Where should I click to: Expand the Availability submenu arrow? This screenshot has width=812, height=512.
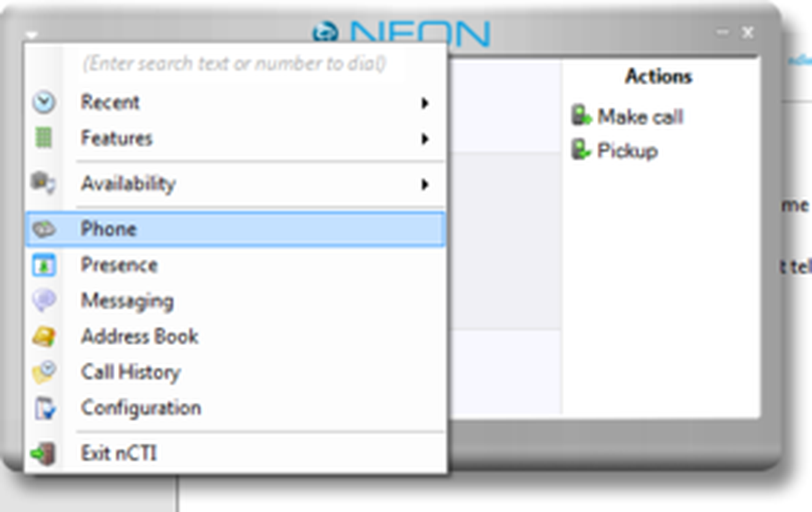(x=425, y=184)
